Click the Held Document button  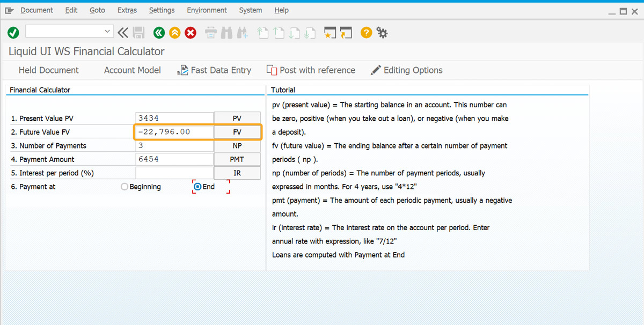click(x=49, y=70)
